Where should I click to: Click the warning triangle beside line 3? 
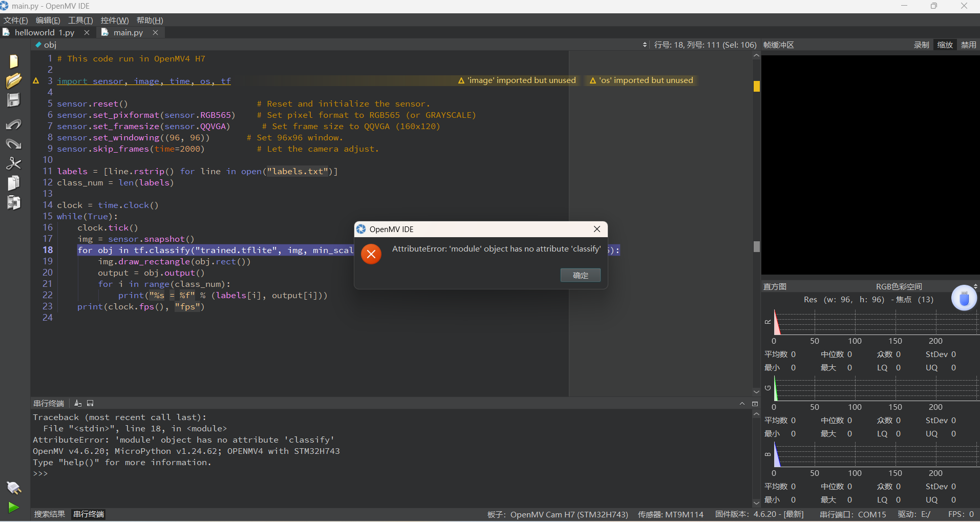(x=36, y=81)
